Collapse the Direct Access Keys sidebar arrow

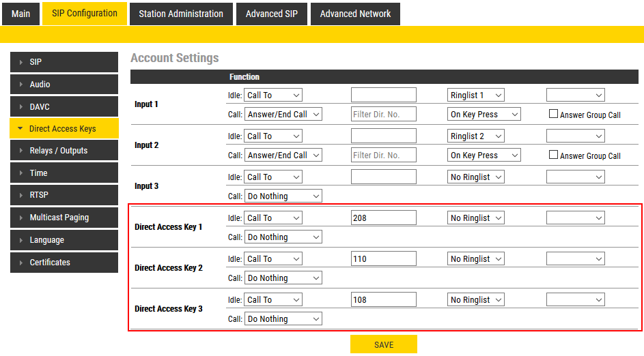click(x=20, y=129)
